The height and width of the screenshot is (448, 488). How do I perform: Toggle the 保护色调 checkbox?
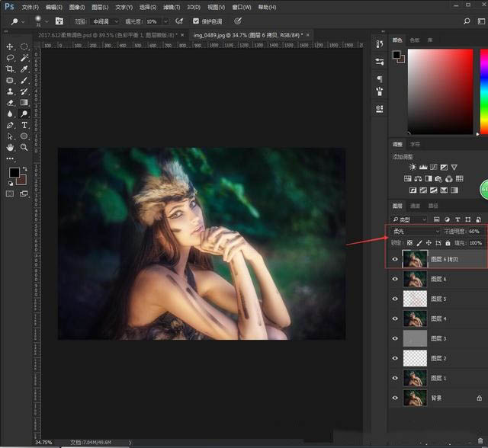(x=197, y=21)
